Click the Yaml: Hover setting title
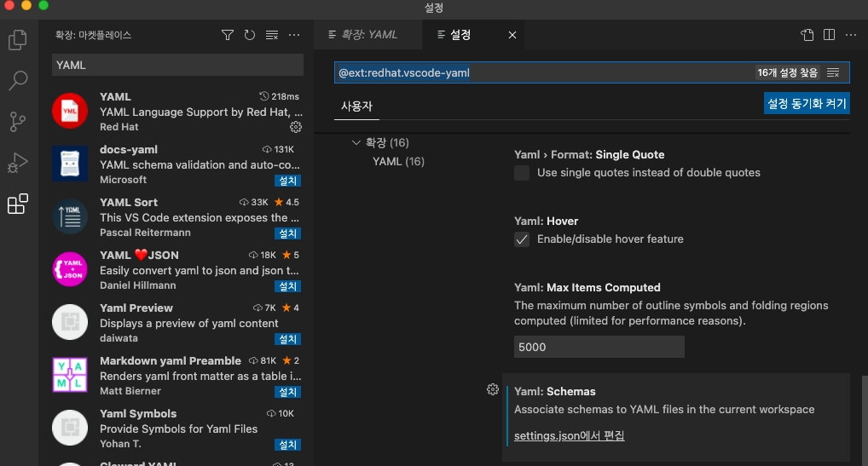Viewport: 868px width, 466px height. [x=546, y=221]
